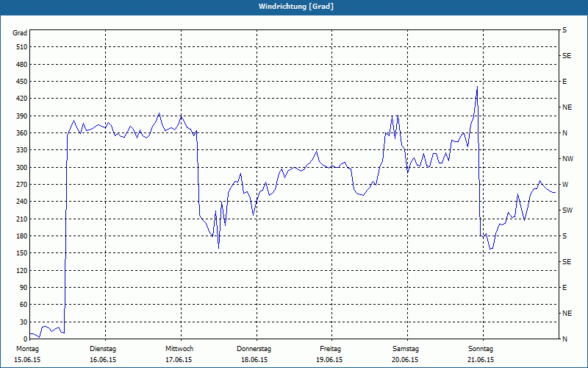Select the E compass label beside the 90 gridline

pos(564,288)
